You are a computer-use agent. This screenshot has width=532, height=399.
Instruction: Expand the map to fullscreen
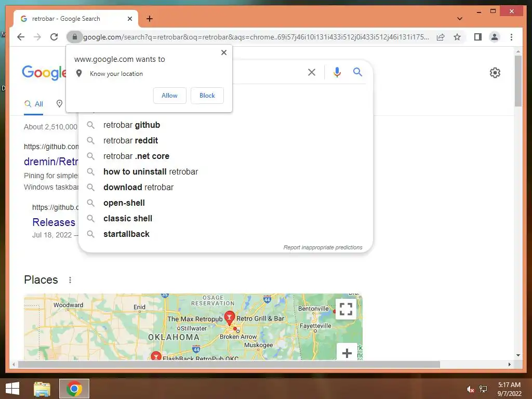[345, 309]
